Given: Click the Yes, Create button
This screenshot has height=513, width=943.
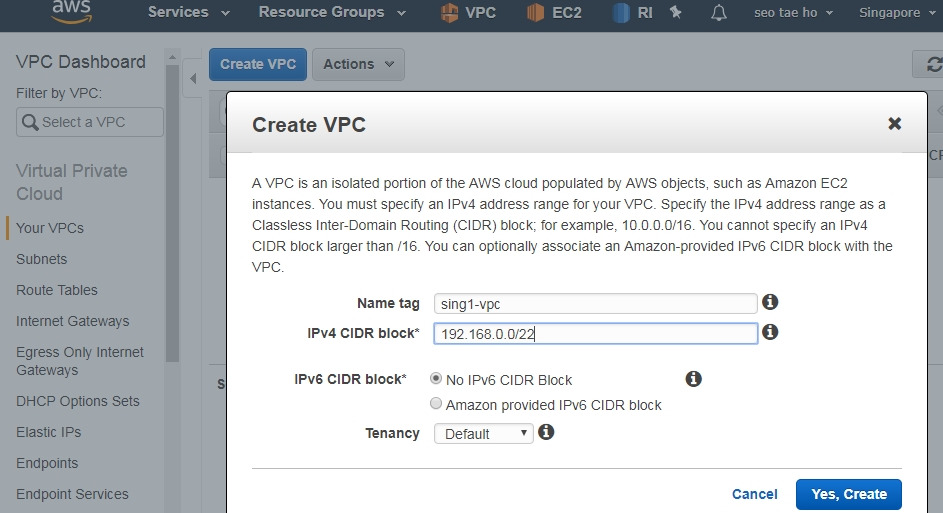Looking at the screenshot, I should pos(849,494).
